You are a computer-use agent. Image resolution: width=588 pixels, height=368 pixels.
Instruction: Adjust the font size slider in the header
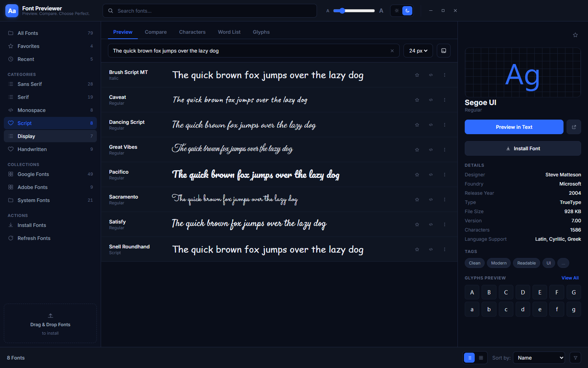click(x=354, y=11)
